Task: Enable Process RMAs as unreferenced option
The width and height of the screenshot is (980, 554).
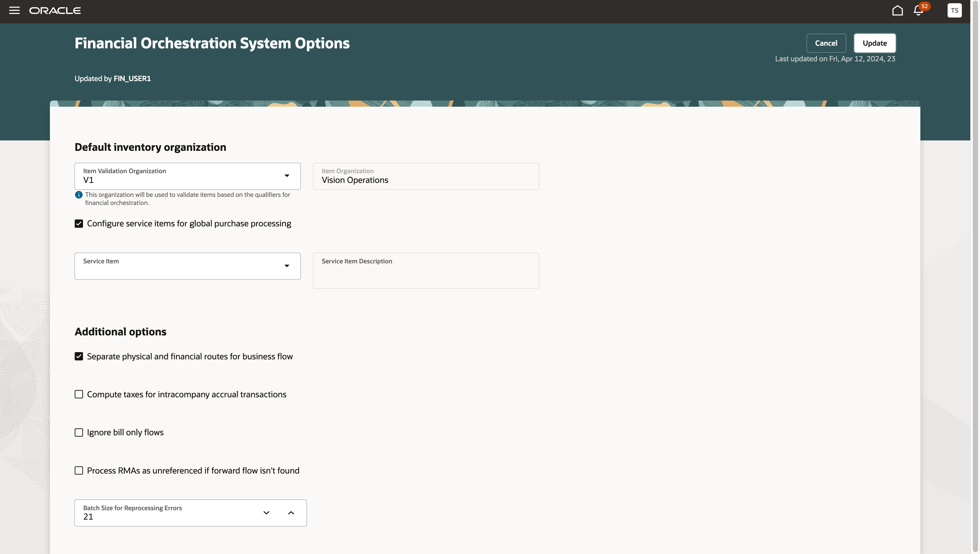Action: 79,471
